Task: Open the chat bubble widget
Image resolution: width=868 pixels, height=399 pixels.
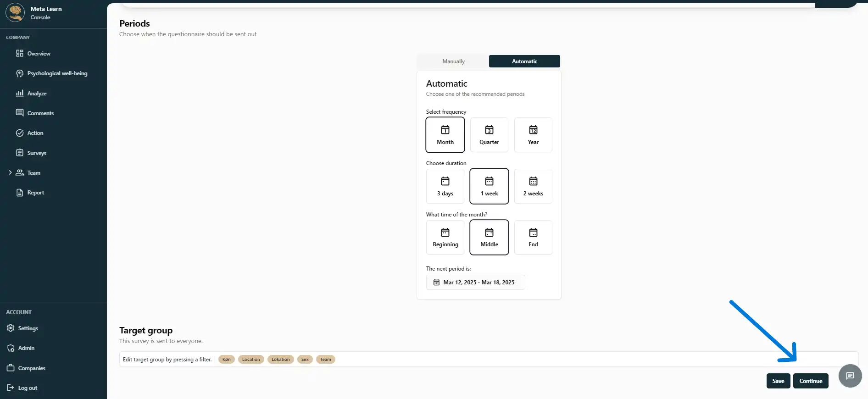Action: pyautogui.click(x=850, y=376)
